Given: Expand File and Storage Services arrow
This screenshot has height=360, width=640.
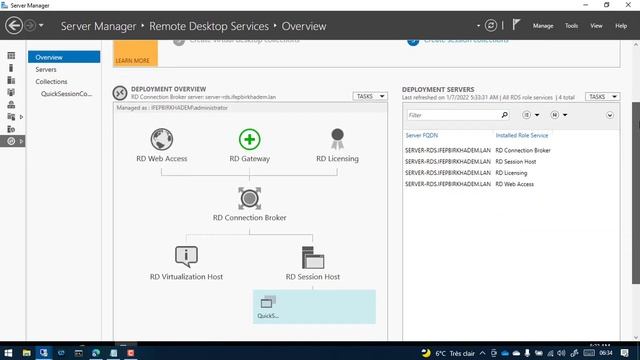Looking at the screenshot, I should 21,117.
